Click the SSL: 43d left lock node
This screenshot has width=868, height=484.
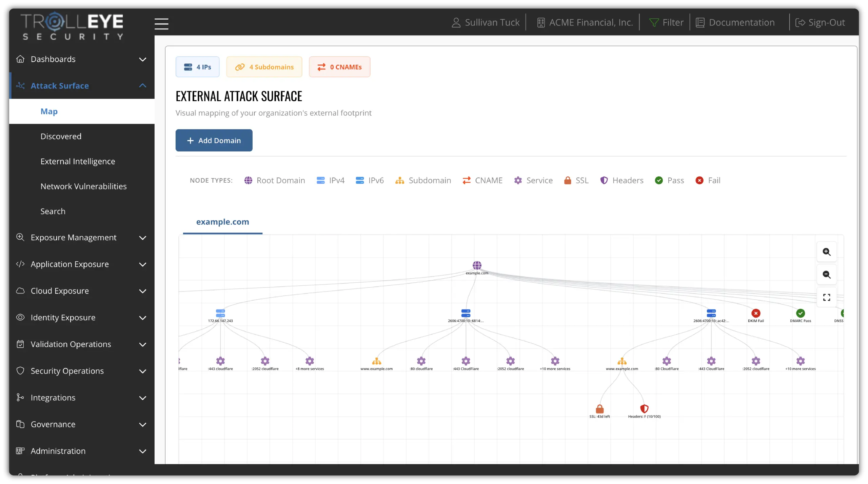(x=599, y=408)
